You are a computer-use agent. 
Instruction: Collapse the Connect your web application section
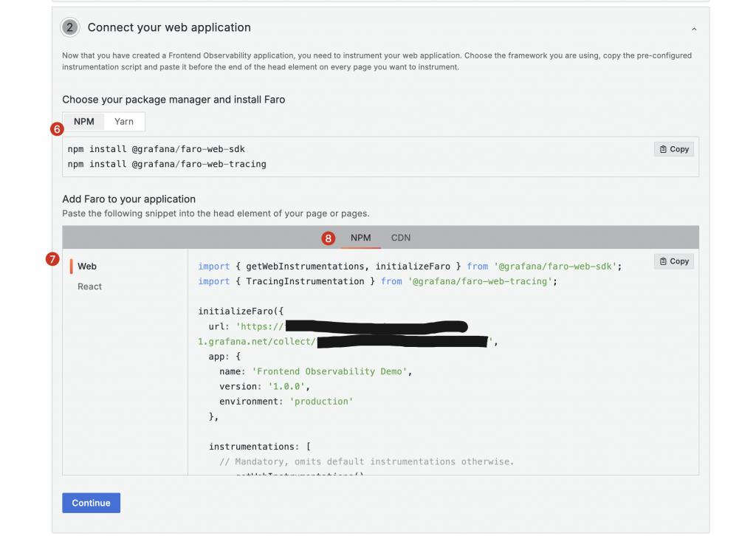(694, 30)
